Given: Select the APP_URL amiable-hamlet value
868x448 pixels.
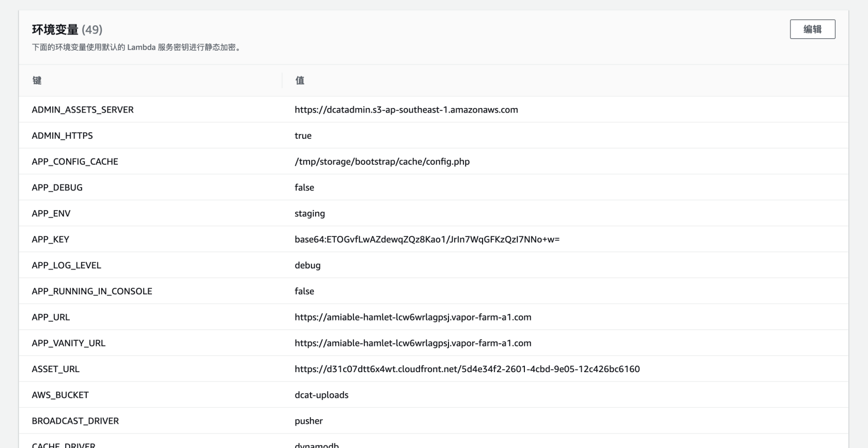Looking at the screenshot, I should [413, 317].
